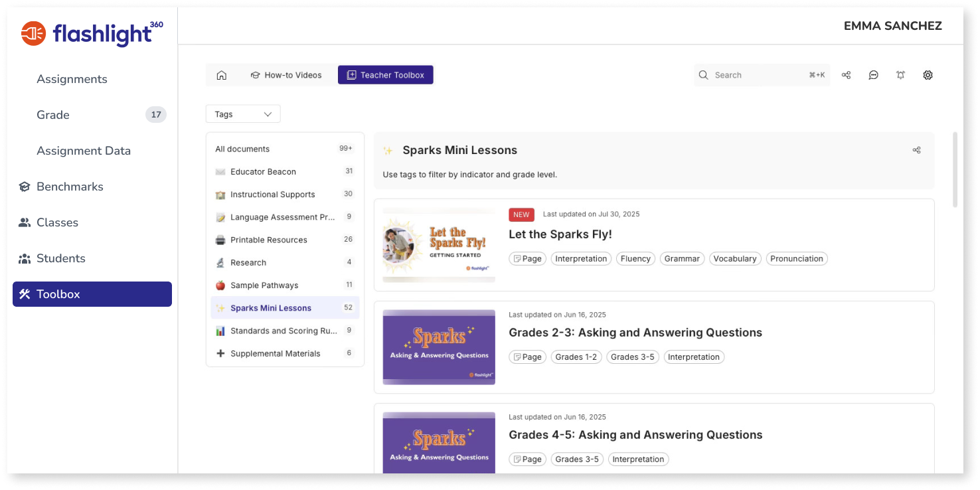Click the Fluency tag

click(x=635, y=259)
